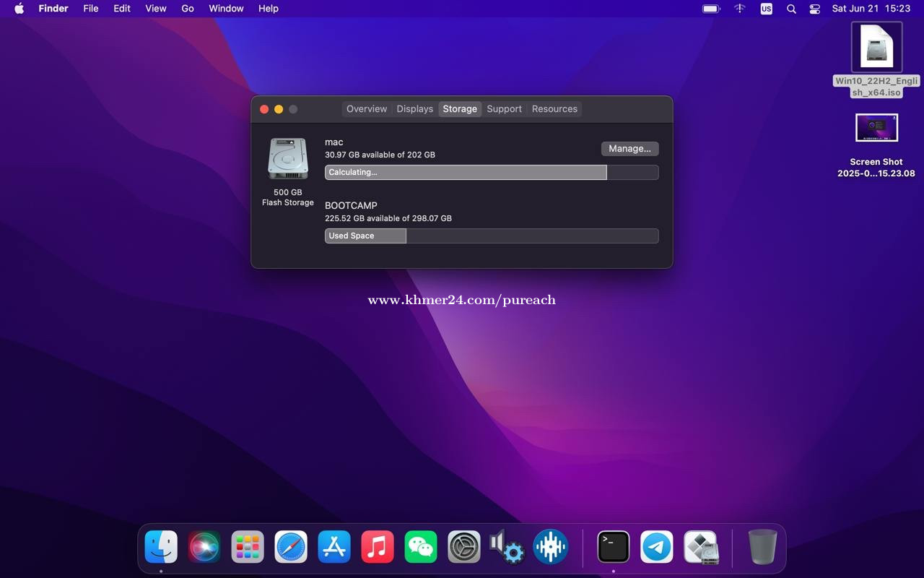This screenshot has height=578, width=924.
Task: Open the App Store Dock icon
Action: click(x=334, y=547)
